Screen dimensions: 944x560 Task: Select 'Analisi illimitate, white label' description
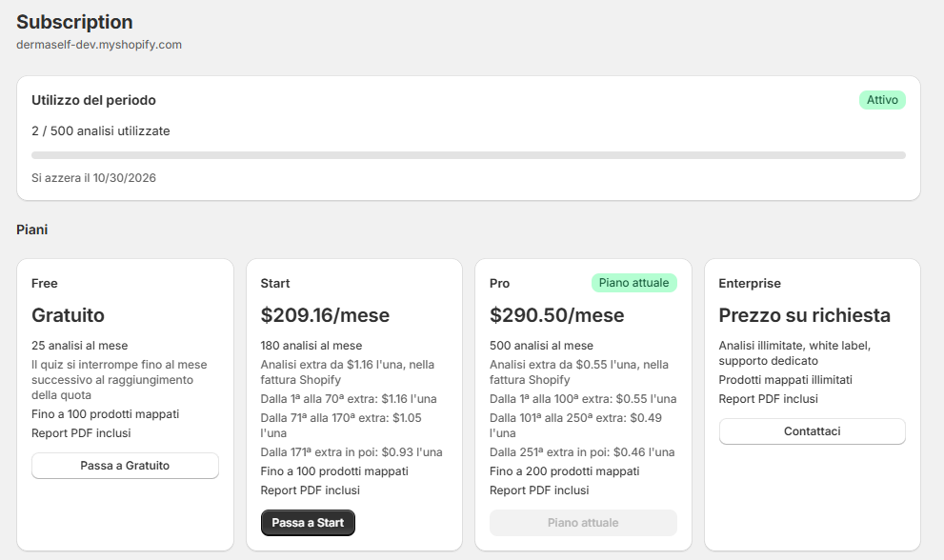tap(794, 353)
